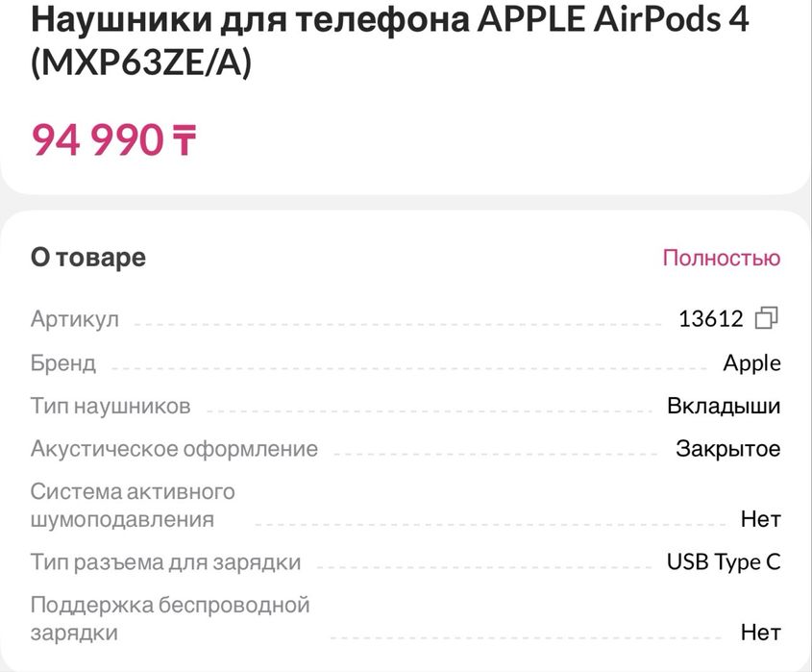Screen dimensions: 812x672
Task: Select the Закрытое value
Action: 728,449
